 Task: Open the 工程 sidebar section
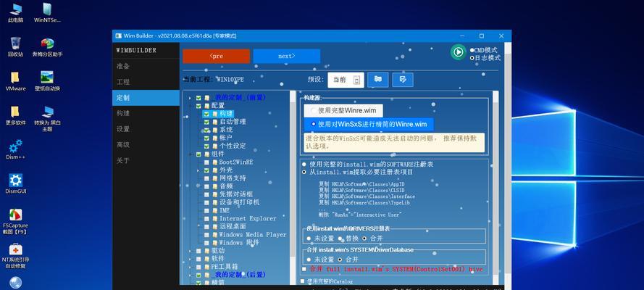pyautogui.click(x=146, y=82)
